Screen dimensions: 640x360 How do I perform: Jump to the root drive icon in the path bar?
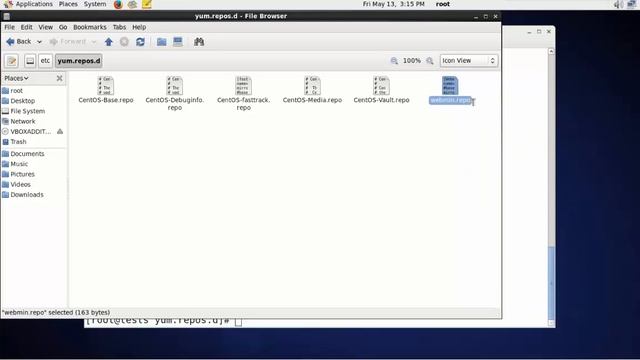(x=30, y=61)
